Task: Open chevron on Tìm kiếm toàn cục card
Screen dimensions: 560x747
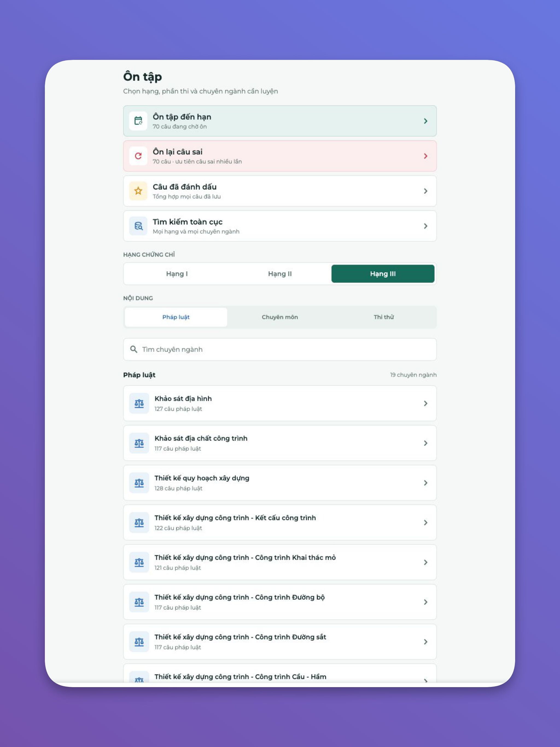Action: [x=425, y=226]
